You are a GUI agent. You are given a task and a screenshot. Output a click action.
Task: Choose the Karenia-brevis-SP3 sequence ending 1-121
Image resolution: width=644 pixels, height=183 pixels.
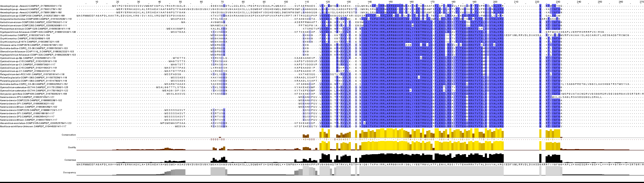27,97
